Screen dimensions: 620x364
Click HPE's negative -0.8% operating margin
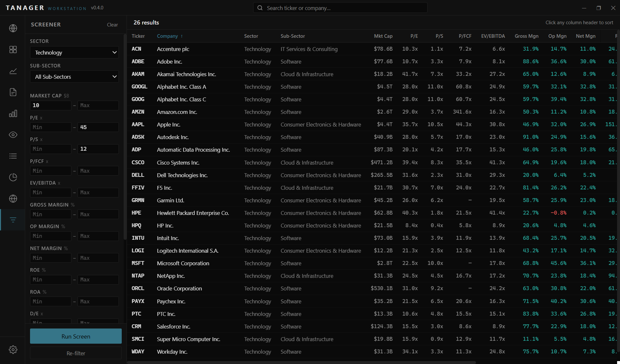tap(559, 213)
